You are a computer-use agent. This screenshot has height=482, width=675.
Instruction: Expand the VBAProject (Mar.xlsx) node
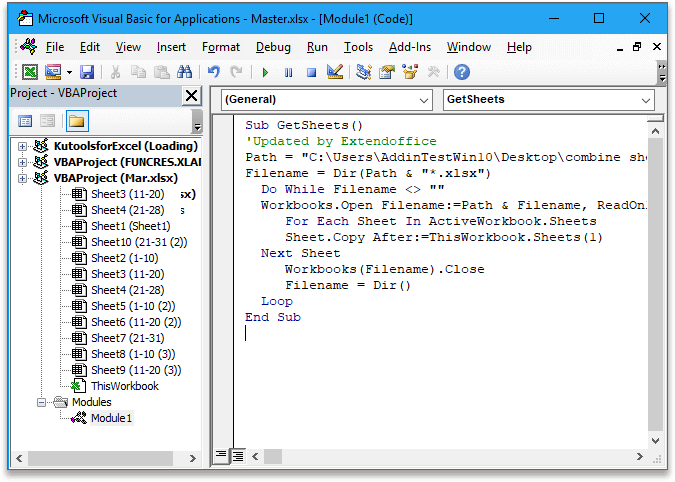(x=22, y=178)
